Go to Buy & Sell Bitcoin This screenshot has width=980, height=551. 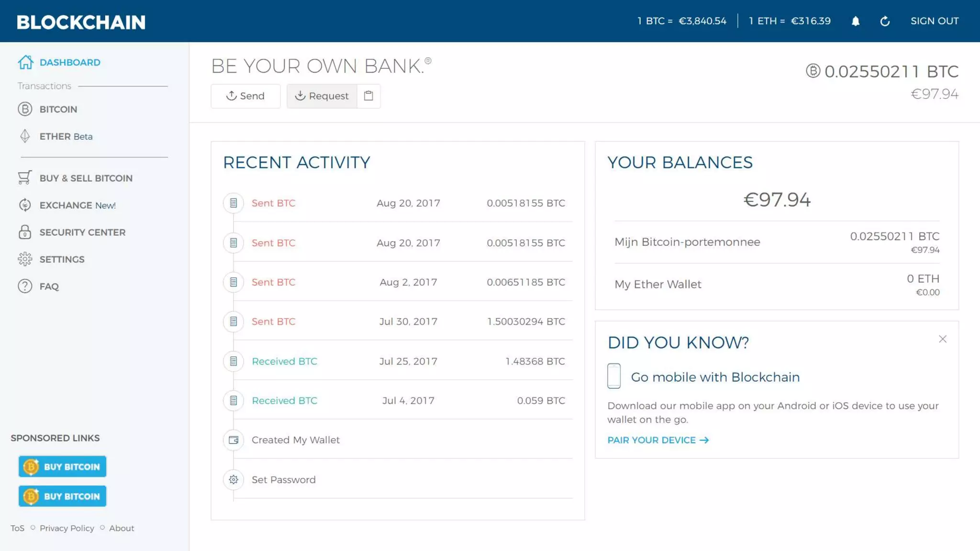86,178
